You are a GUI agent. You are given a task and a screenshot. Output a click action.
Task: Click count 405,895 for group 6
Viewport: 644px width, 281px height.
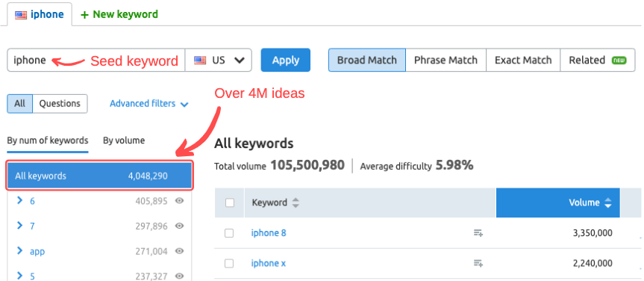(x=151, y=201)
